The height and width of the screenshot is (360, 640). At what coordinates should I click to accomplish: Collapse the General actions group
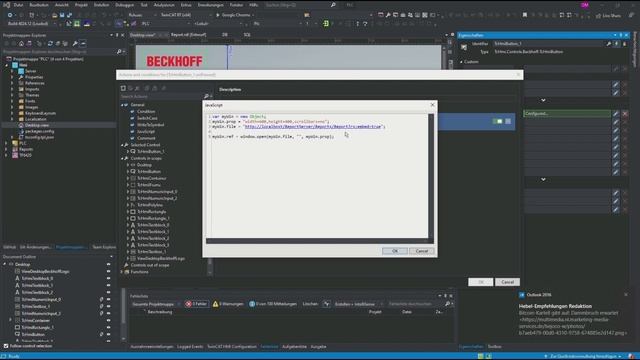[x=122, y=105]
